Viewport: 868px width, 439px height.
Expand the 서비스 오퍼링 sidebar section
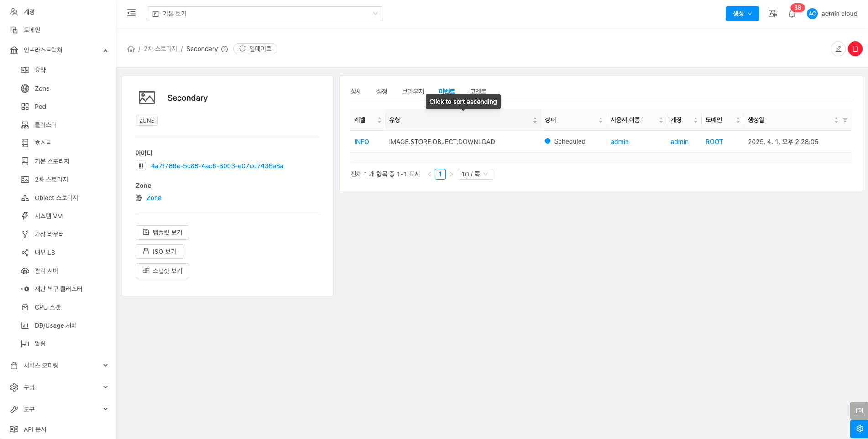pyautogui.click(x=58, y=365)
